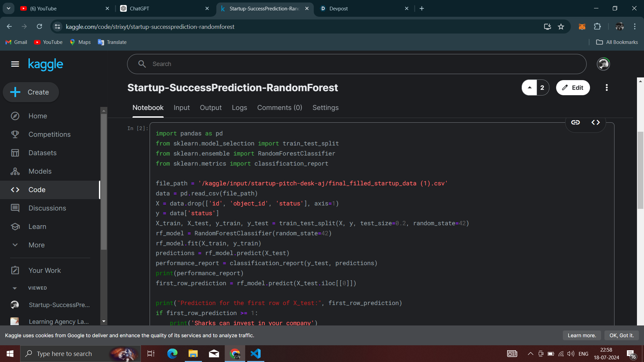Click the Edit notebook button
The image size is (644, 362).
(573, 87)
